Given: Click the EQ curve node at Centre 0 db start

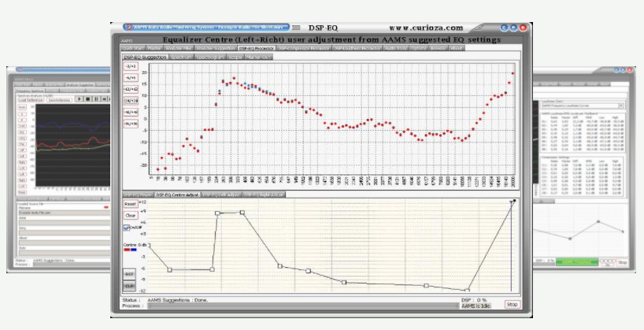Looking at the screenshot, I should pos(149,246).
